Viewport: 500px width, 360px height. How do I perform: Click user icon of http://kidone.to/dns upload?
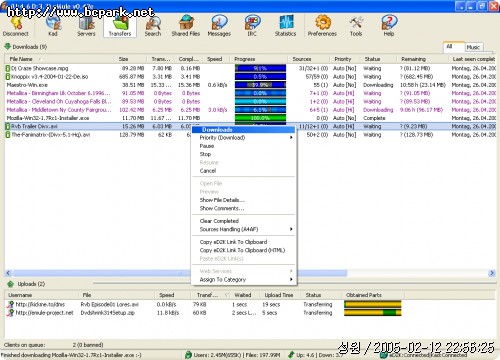[10, 304]
